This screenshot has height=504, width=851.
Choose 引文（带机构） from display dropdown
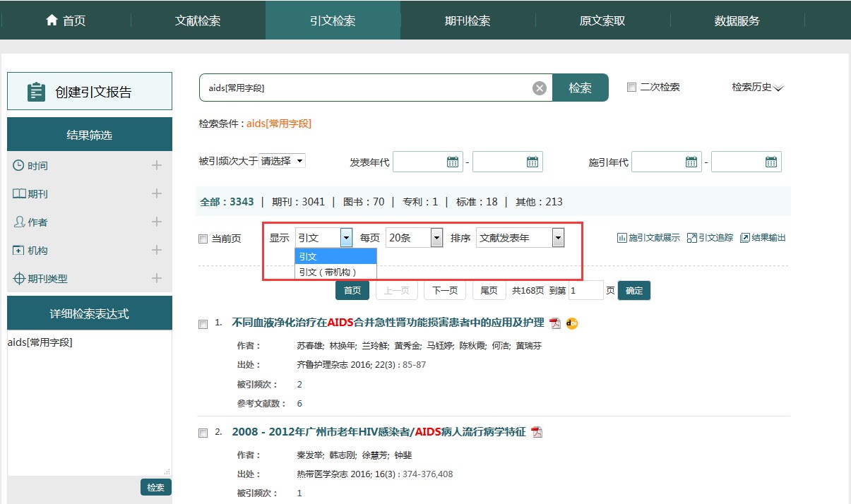(335, 272)
